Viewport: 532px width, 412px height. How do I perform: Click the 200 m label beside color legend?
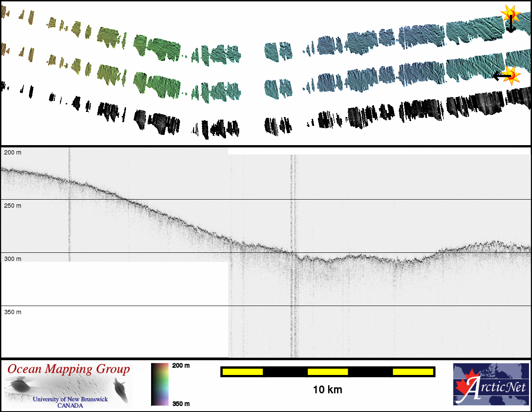[x=181, y=366]
